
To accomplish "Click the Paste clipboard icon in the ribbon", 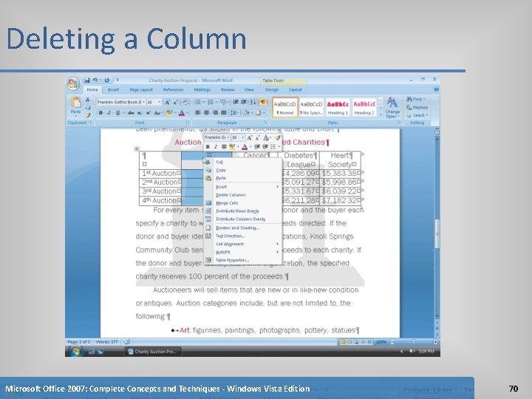I will pos(75,103).
